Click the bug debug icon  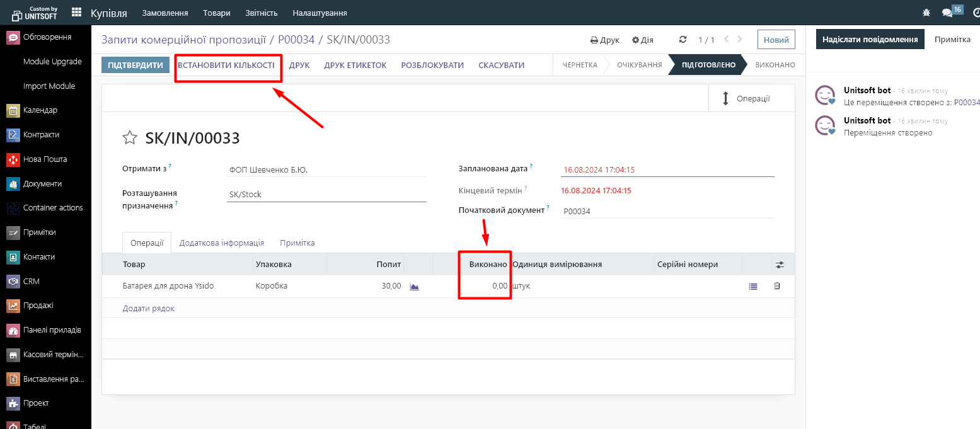(x=926, y=13)
